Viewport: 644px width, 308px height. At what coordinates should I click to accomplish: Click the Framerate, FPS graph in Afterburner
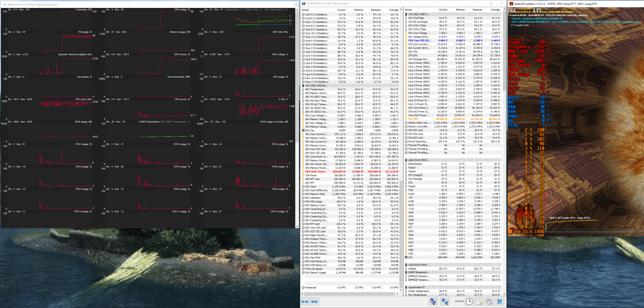[50, 20]
